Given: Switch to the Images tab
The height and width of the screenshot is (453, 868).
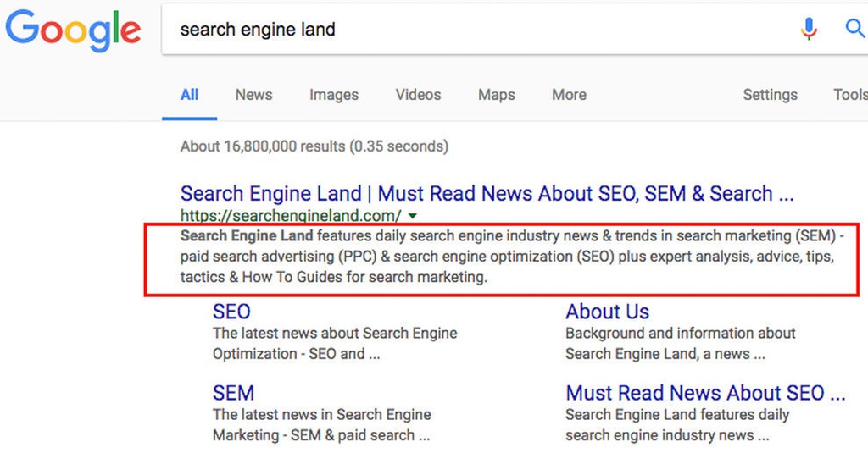Looking at the screenshot, I should click(x=334, y=95).
